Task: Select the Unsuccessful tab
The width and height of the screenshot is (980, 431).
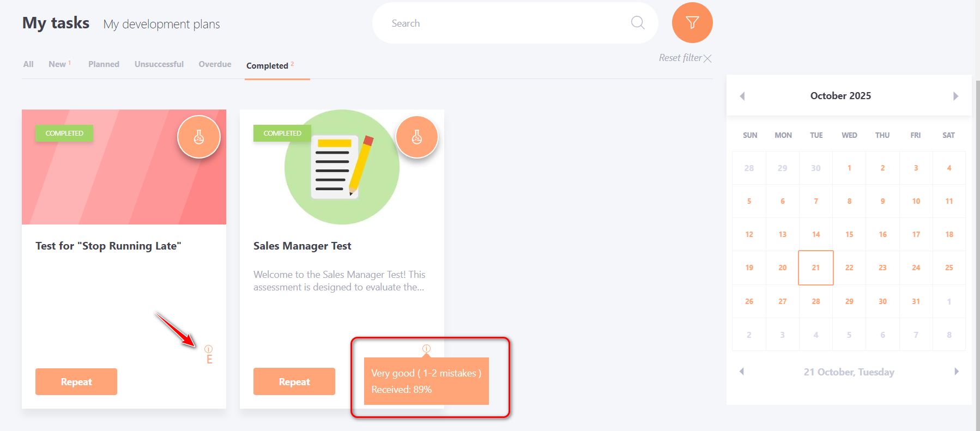Action: [x=159, y=64]
